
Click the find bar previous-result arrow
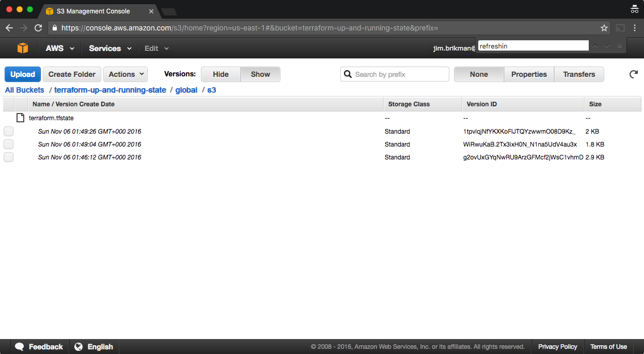595,46
